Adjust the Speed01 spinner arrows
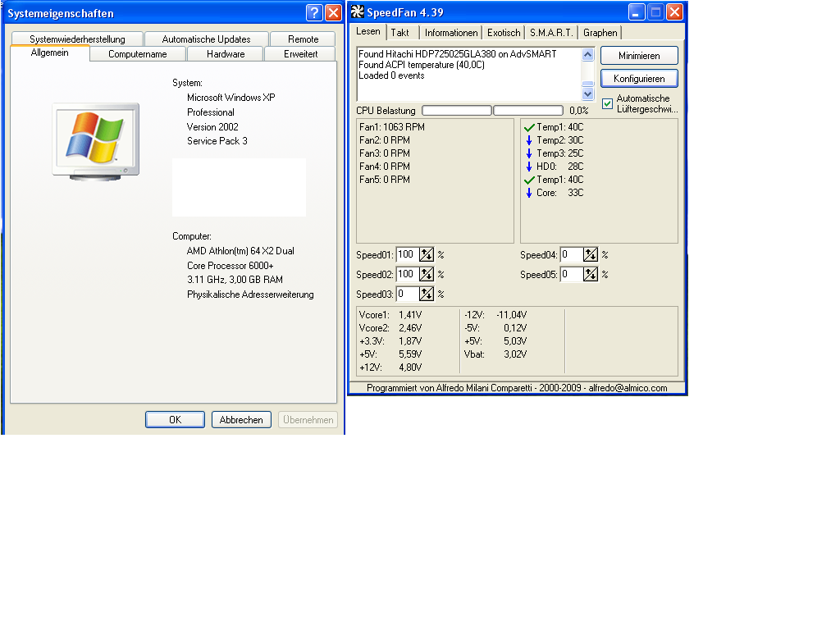840x630 pixels. (427, 254)
